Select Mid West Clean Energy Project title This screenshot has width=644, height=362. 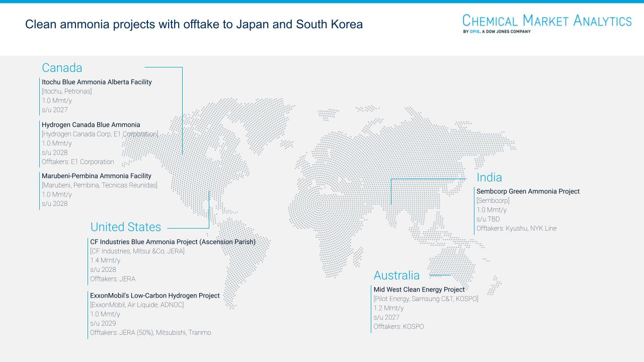pyautogui.click(x=419, y=289)
